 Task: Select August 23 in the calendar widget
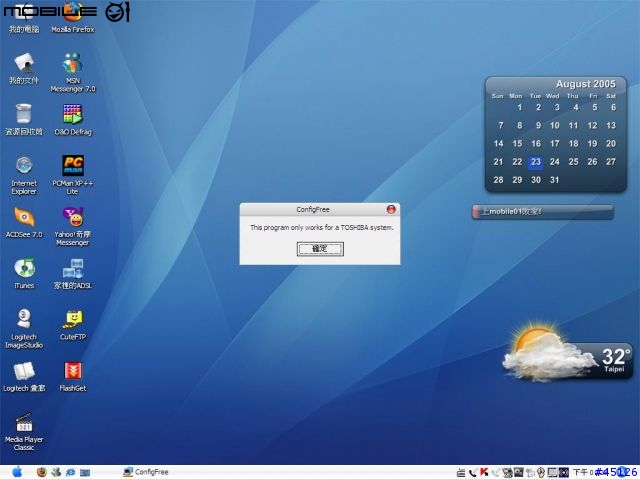tap(536, 162)
